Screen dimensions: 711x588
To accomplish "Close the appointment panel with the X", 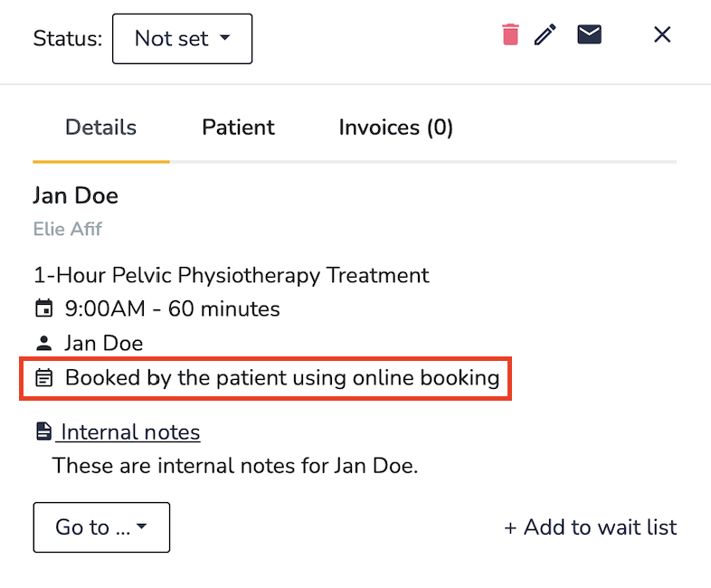I will tap(662, 34).
